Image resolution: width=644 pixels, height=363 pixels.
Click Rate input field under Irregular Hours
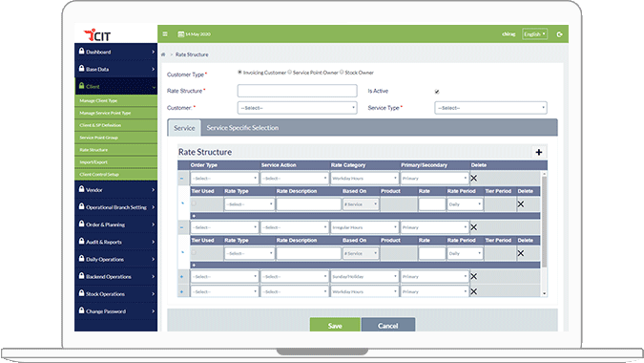(431, 253)
